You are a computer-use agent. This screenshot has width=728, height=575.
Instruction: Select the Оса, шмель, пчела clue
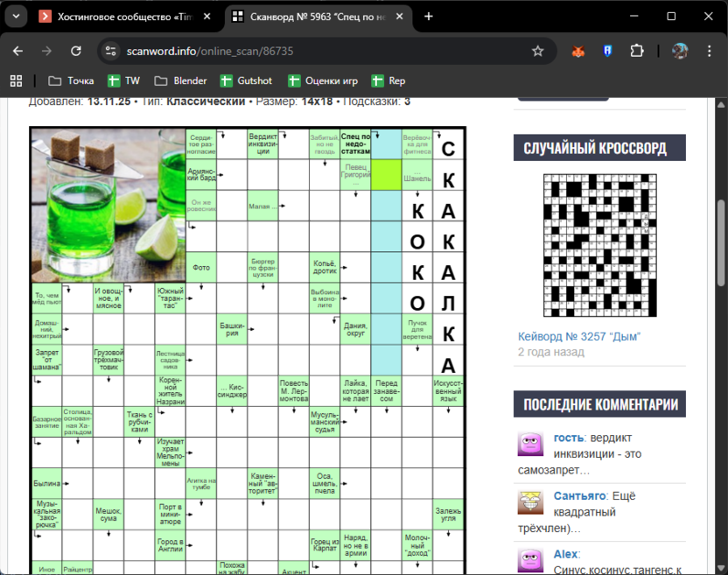click(325, 483)
